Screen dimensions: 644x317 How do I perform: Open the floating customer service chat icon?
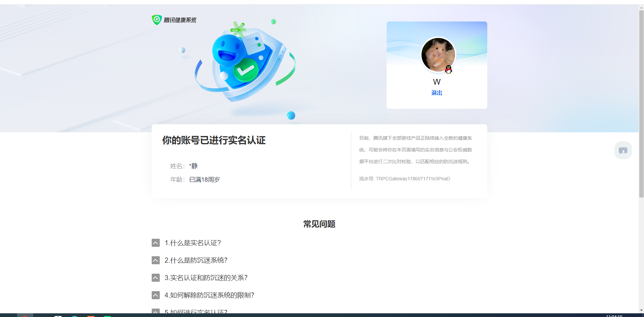[x=623, y=150]
